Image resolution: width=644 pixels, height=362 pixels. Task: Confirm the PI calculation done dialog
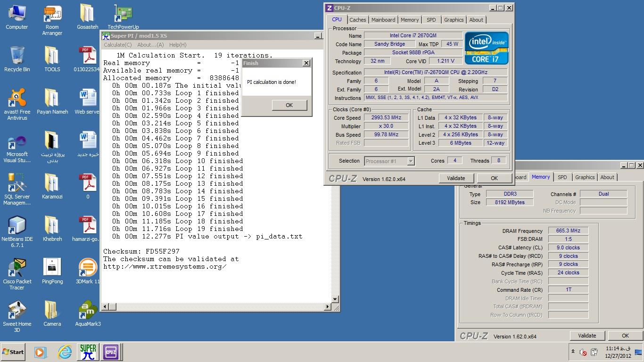[289, 105]
